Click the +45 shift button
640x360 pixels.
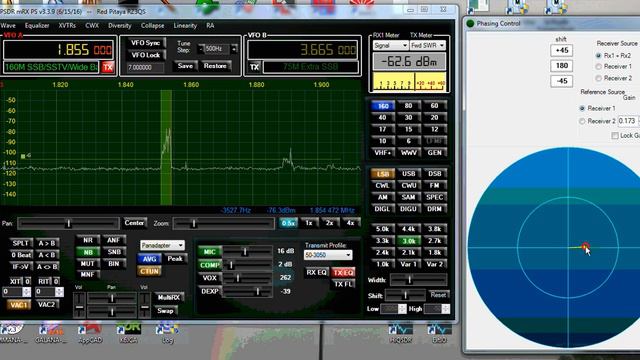point(562,50)
